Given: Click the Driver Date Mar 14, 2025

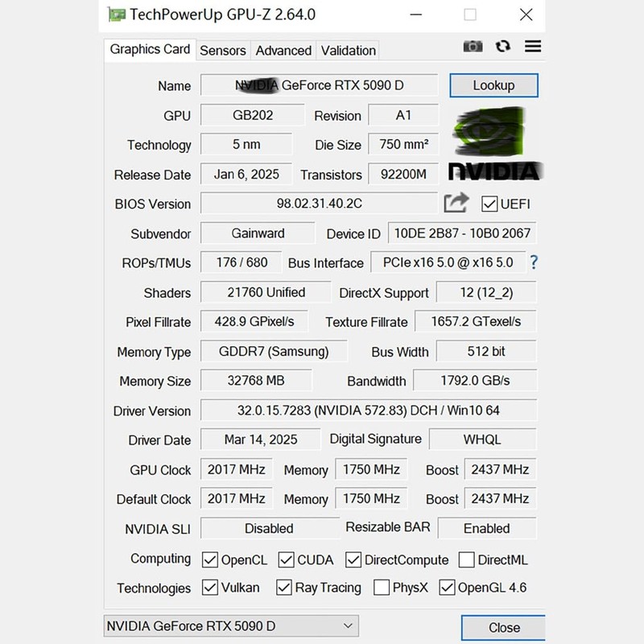Looking at the screenshot, I should pos(260,440).
